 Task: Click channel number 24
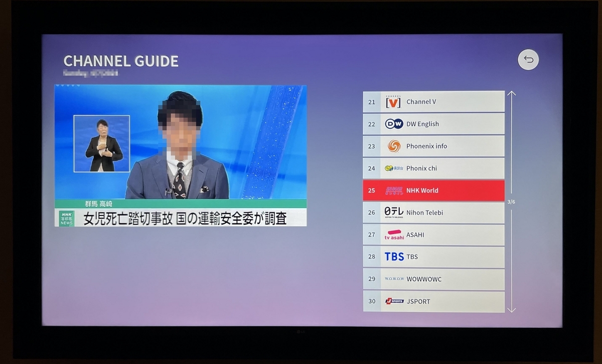[372, 168]
